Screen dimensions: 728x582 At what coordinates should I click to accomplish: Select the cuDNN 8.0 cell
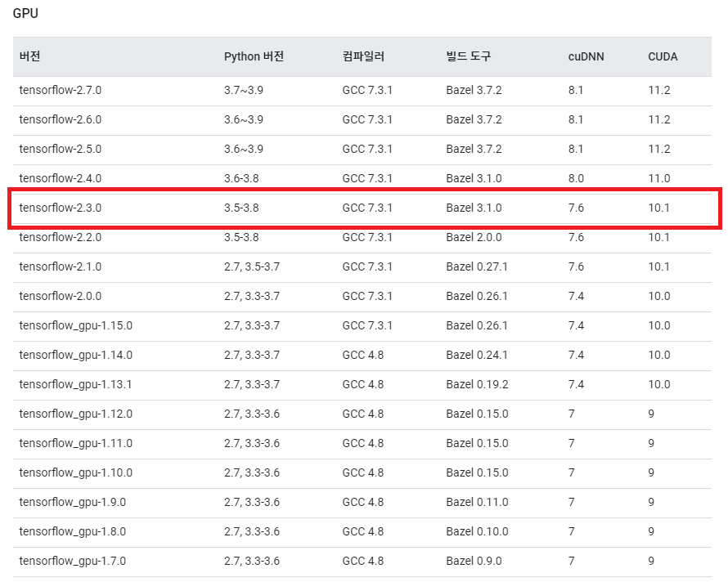576,178
